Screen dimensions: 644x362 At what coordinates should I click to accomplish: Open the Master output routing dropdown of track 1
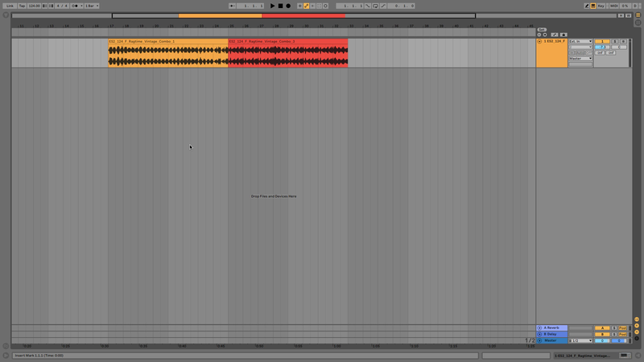[x=580, y=59]
